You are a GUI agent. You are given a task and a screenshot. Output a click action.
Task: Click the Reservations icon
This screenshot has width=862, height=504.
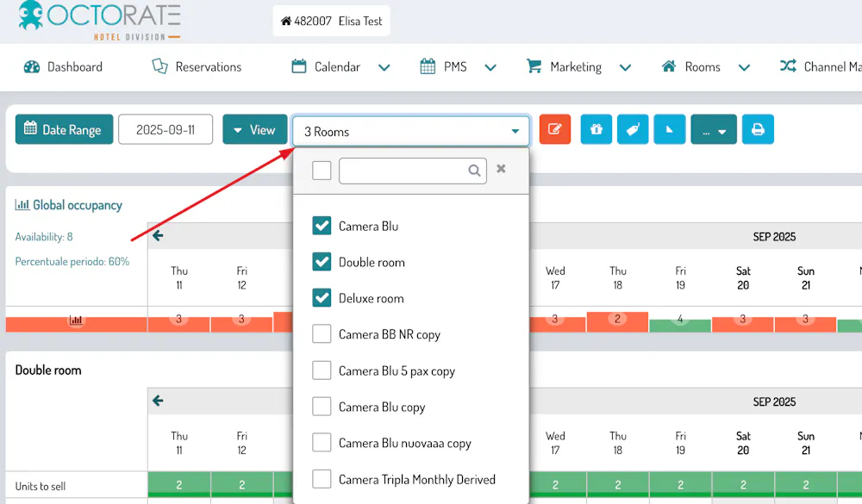(x=159, y=66)
